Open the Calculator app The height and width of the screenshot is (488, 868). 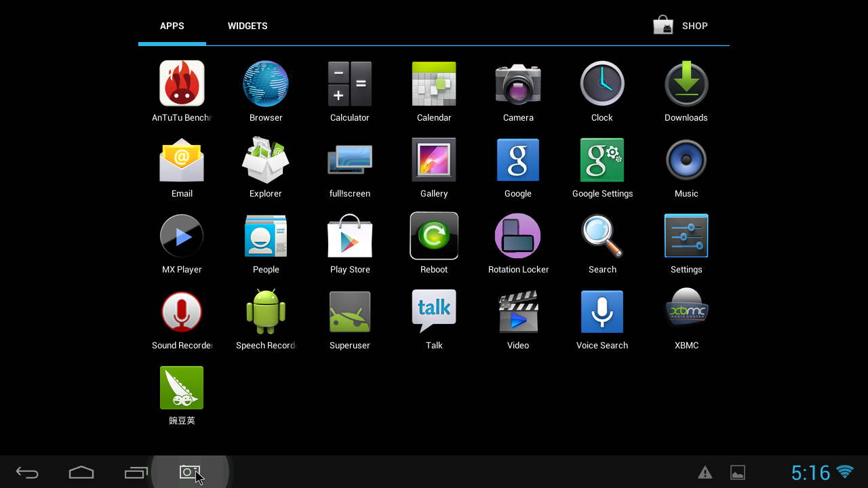350,83
